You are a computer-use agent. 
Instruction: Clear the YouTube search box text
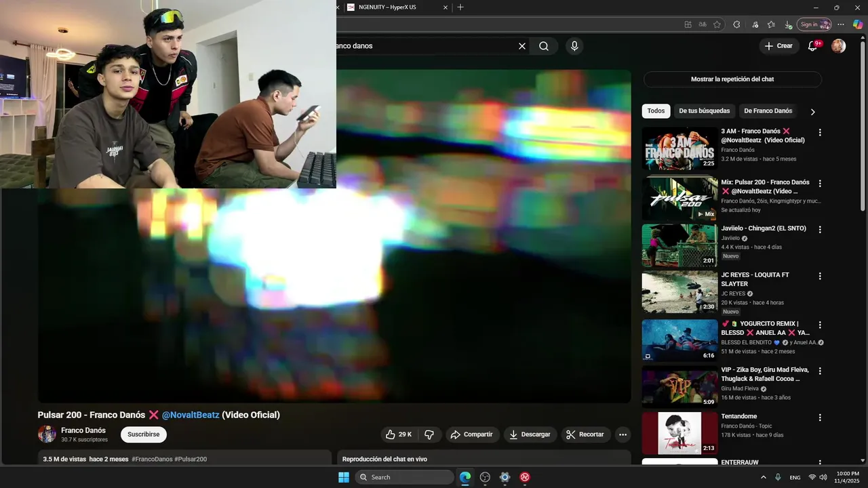522,46
